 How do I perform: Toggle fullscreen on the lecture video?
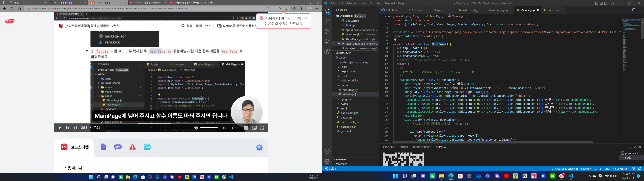[262, 128]
